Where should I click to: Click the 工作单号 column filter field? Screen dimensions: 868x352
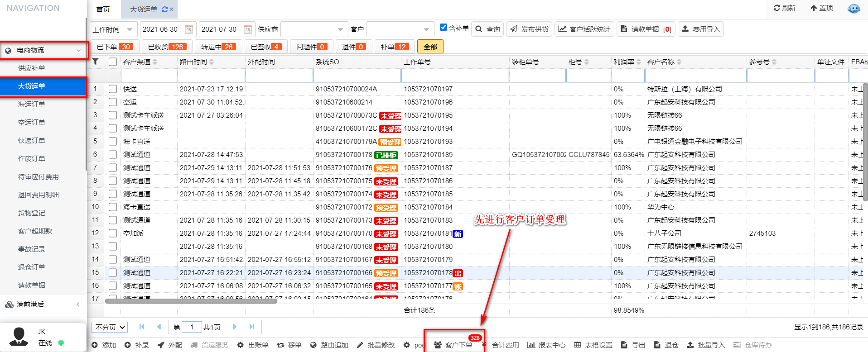[x=454, y=76]
